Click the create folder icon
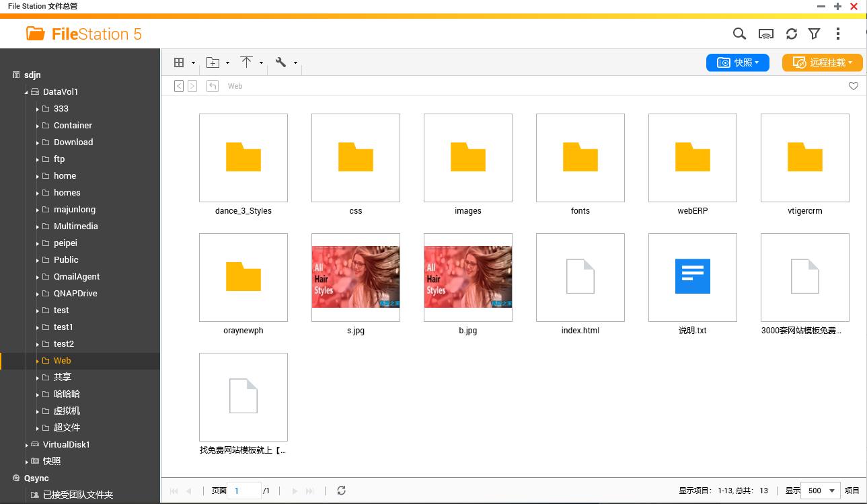Screen dimensions: 867x504 (x=213, y=62)
